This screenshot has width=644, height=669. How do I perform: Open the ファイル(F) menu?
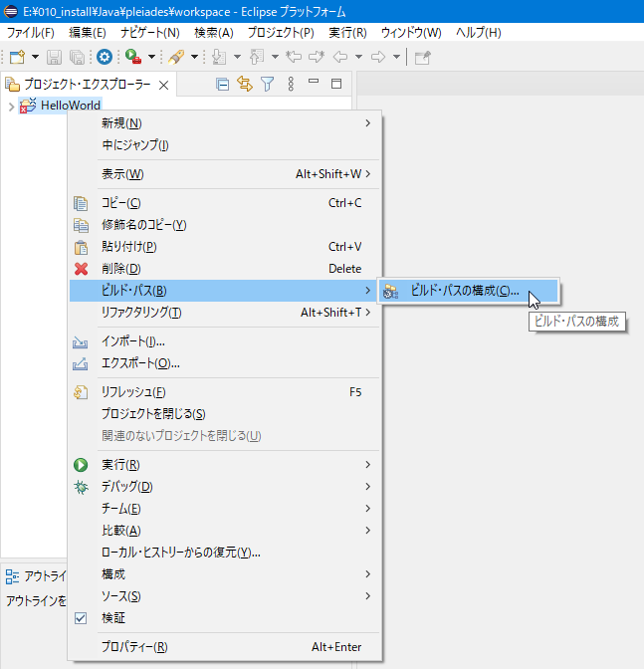(30, 33)
